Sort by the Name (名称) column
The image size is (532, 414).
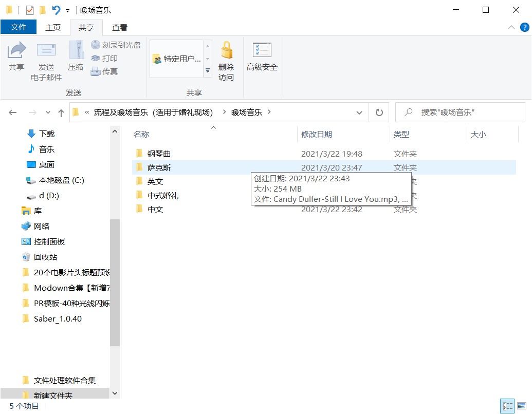141,134
